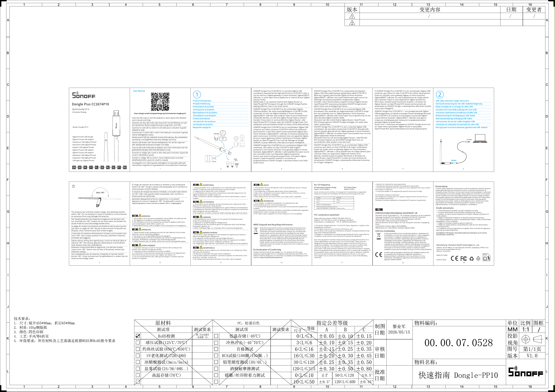Click the warning triangle beside FR AVERTISSEMENT
The height and width of the screenshot is (392, 555).
140,245
